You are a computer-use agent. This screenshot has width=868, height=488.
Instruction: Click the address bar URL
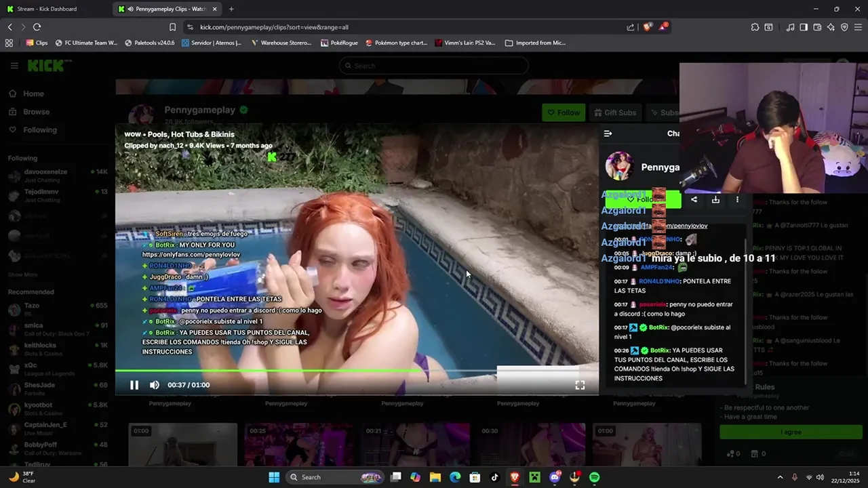click(x=274, y=27)
